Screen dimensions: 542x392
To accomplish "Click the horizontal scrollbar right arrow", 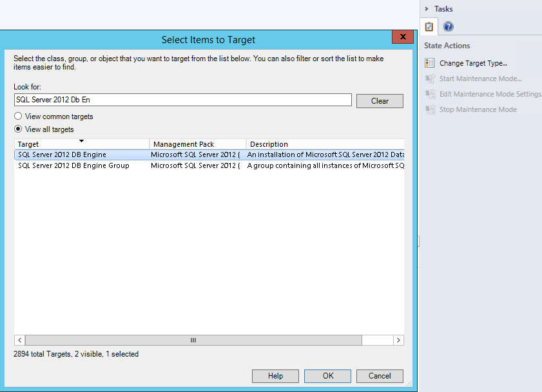I will click(x=398, y=341).
